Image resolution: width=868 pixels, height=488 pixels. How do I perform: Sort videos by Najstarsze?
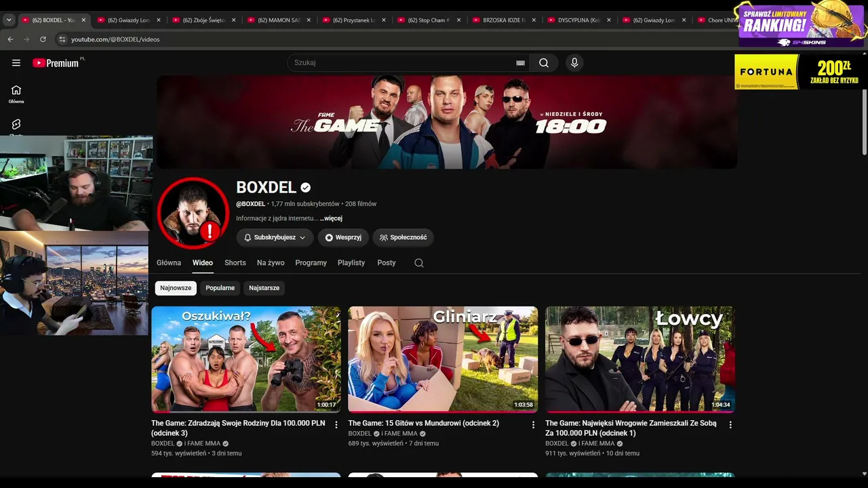point(264,288)
